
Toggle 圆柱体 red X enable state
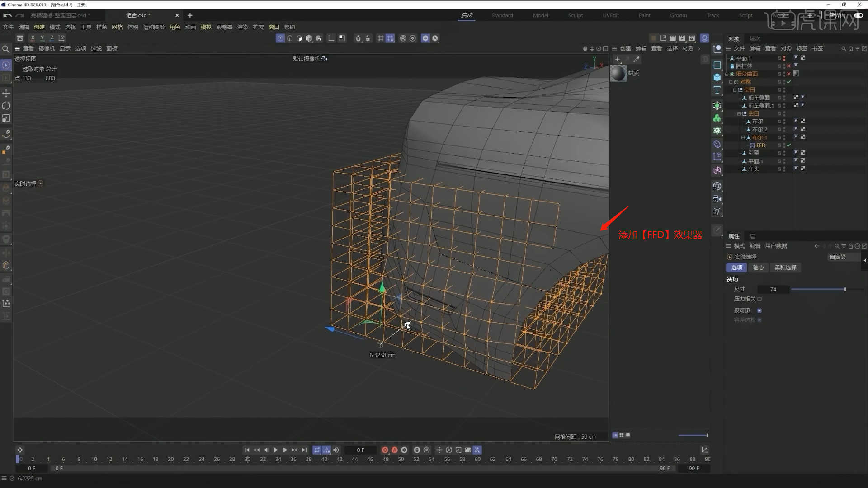coord(789,66)
